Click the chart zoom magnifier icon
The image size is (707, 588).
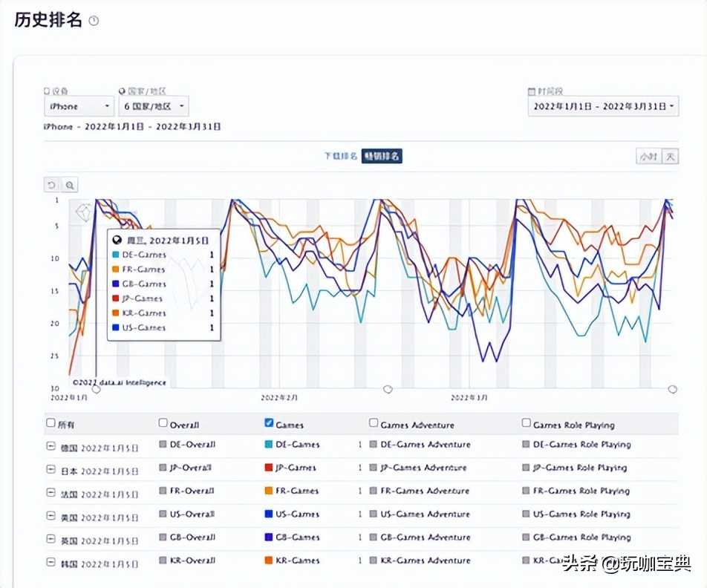coord(69,185)
